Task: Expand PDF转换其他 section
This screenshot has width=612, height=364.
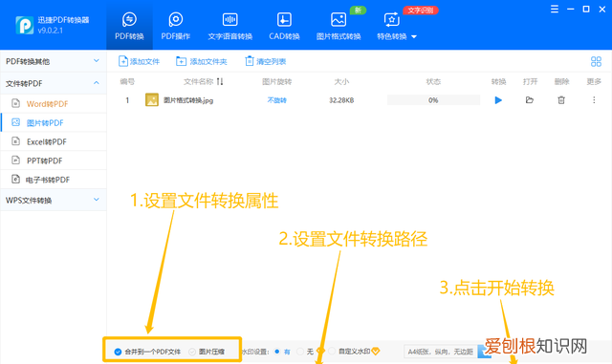Action: 54,61
